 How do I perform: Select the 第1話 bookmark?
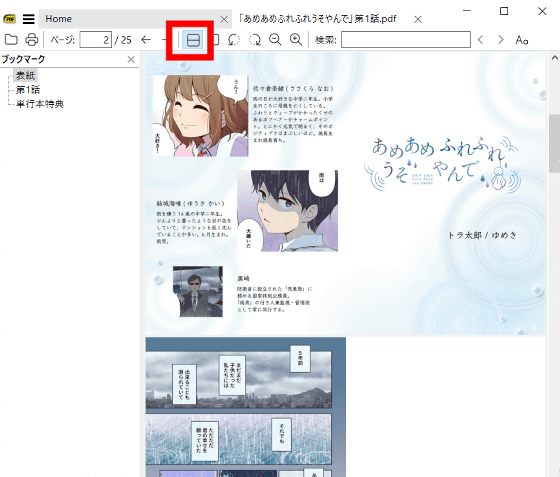click(28, 90)
